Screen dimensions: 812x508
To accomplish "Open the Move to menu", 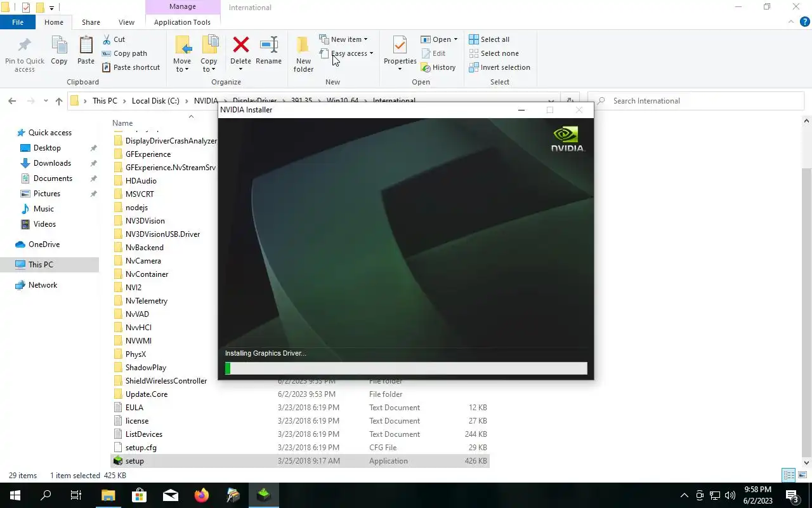I will click(x=182, y=54).
